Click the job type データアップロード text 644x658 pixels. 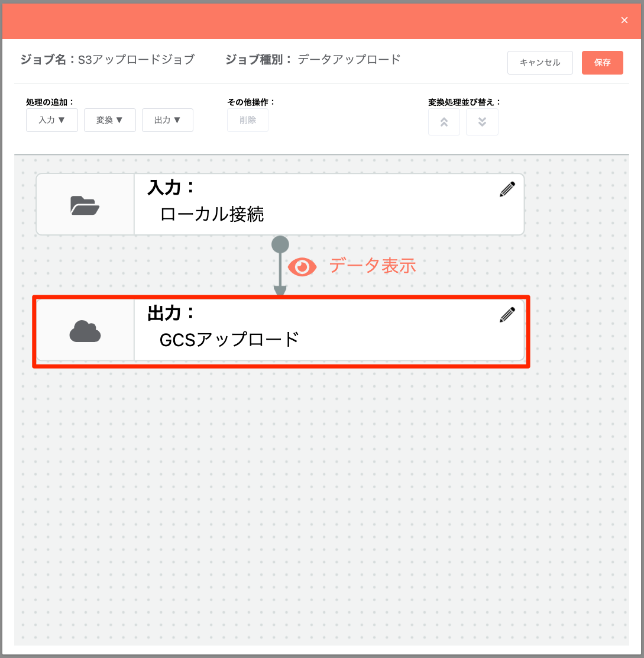349,60
